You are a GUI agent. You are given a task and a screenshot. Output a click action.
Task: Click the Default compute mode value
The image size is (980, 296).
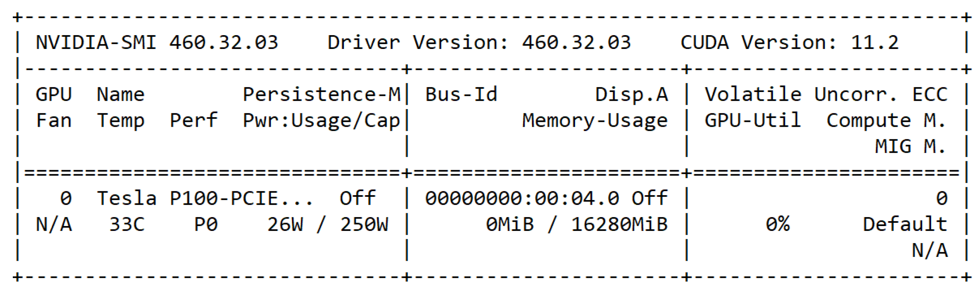click(905, 224)
